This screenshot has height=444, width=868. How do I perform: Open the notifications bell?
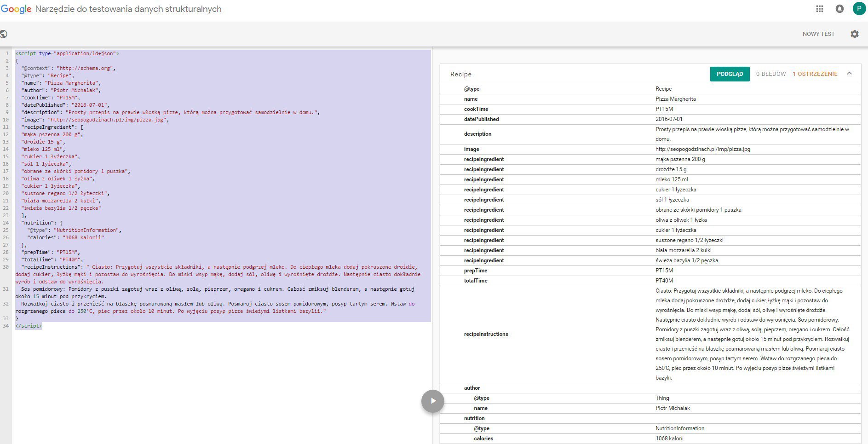pos(839,9)
